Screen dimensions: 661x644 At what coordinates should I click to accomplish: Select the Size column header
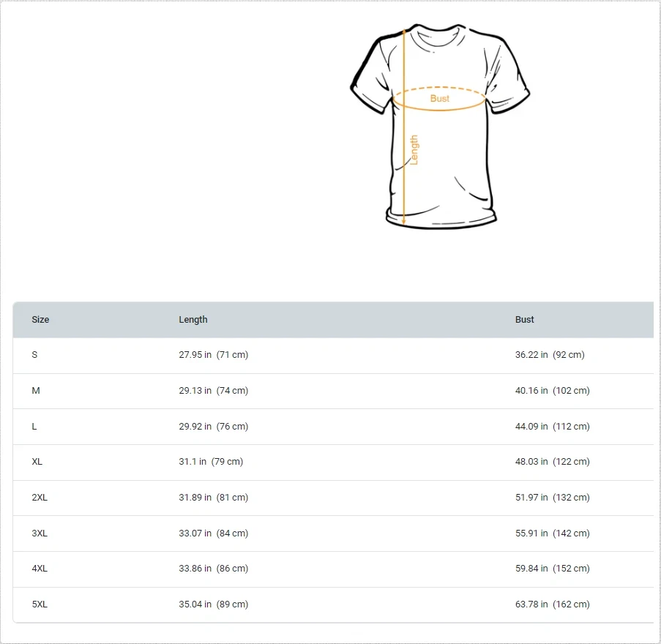pos(40,320)
